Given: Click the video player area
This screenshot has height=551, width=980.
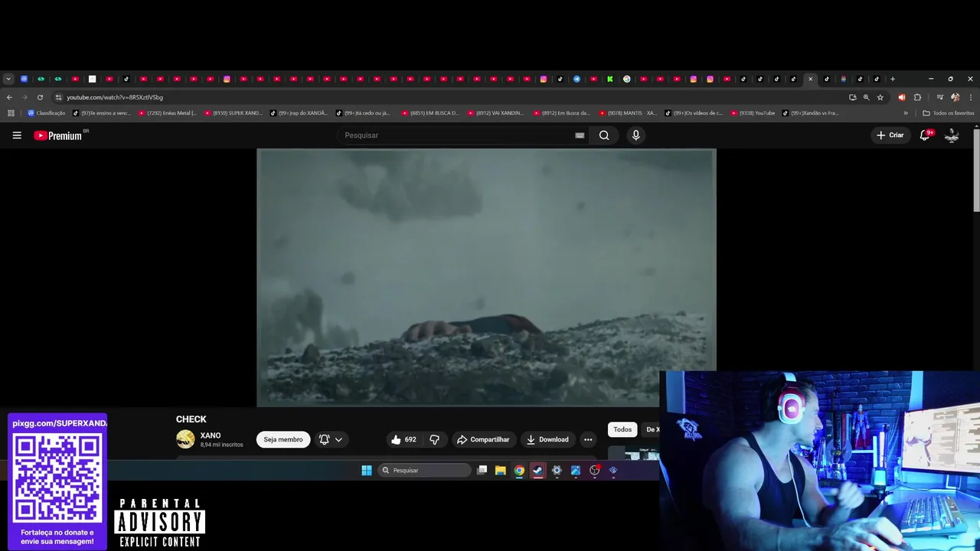Looking at the screenshot, I should point(486,277).
